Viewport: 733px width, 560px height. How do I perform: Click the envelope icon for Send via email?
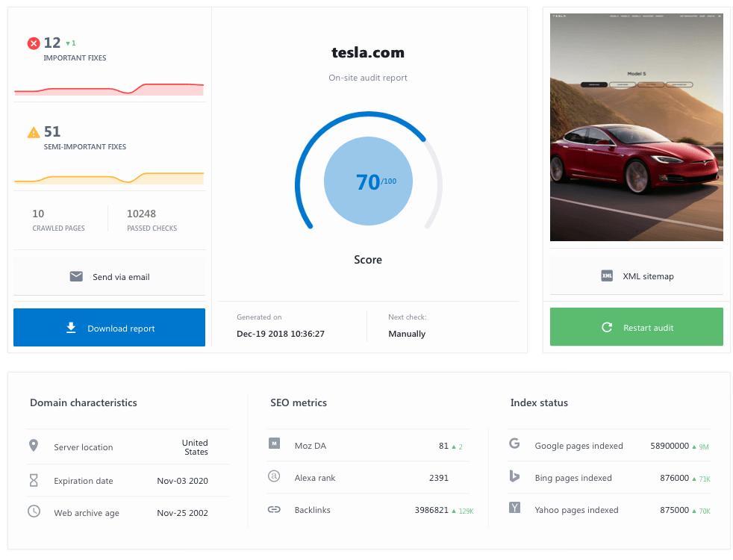[76, 276]
